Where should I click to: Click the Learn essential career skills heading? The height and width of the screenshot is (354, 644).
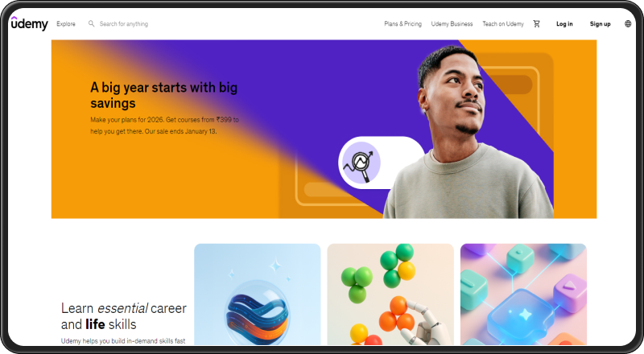[124, 316]
